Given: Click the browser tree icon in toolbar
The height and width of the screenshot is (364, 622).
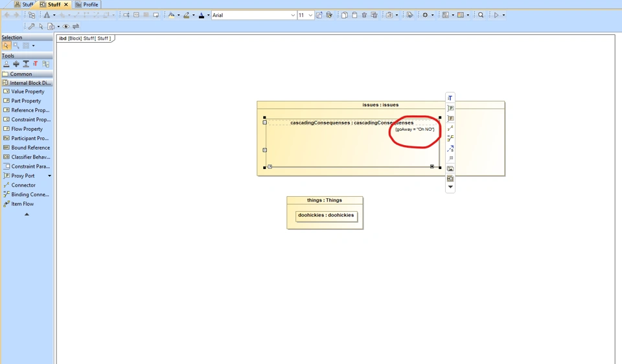Looking at the screenshot, I should coord(32,15).
